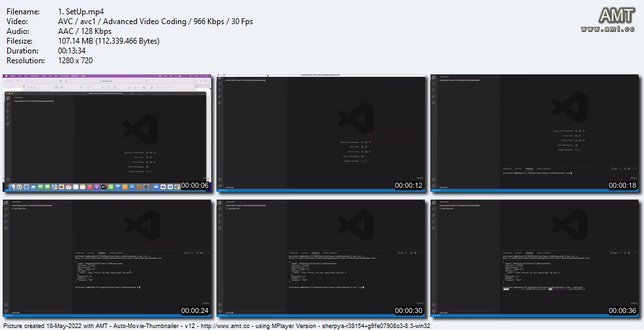Open the www.amt.cc link under logo

pyautogui.click(x=608, y=29)
